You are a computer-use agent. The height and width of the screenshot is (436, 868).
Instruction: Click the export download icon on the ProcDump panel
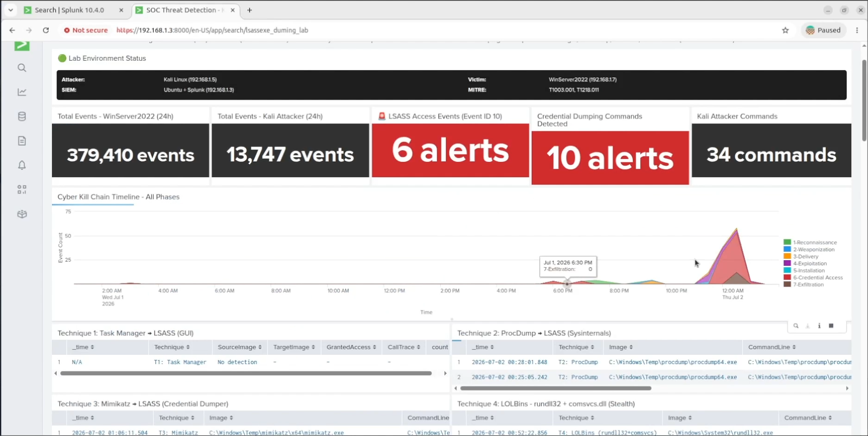pyautogui.click(x=808, y=326)
